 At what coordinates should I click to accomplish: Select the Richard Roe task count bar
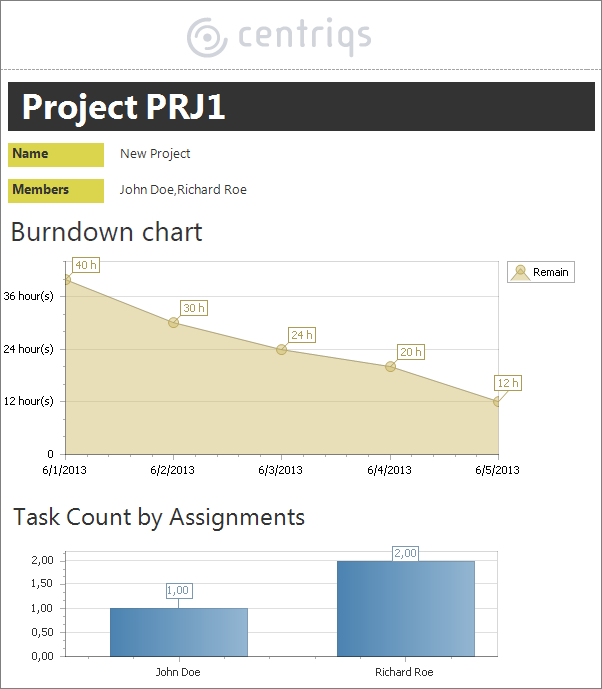tap(405, 608)
